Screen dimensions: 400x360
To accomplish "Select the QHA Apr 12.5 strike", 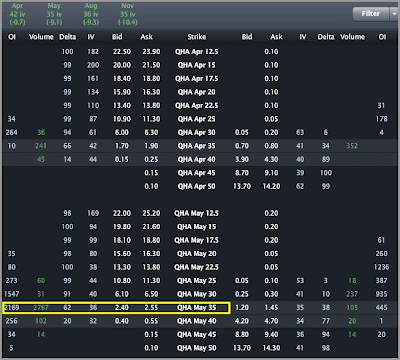I will point(197,52).
